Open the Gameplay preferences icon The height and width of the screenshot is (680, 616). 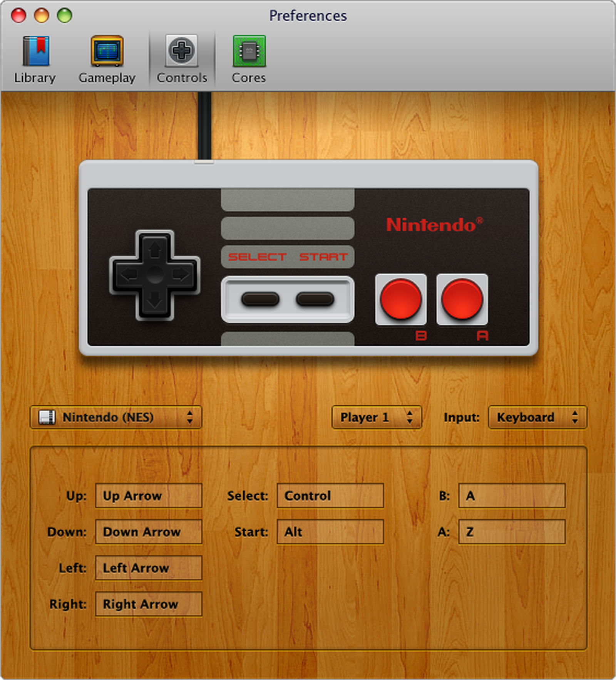[107, 51]
